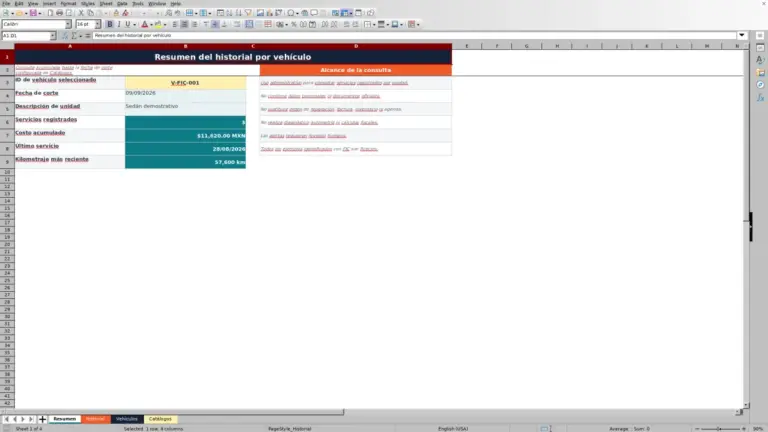Click the Format as Percent icon
This screenshot has width=768, height=432.
294,24
